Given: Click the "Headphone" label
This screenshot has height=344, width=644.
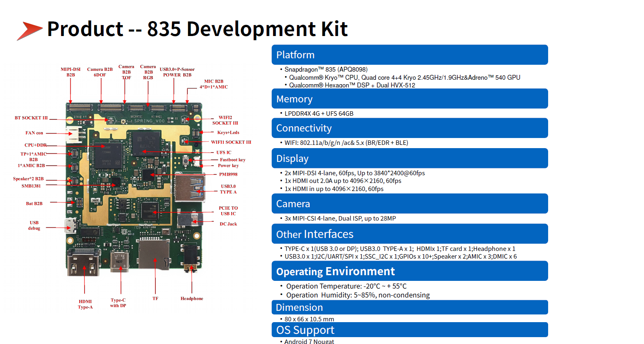Looking at the screenshot, I should click(192, 299).
